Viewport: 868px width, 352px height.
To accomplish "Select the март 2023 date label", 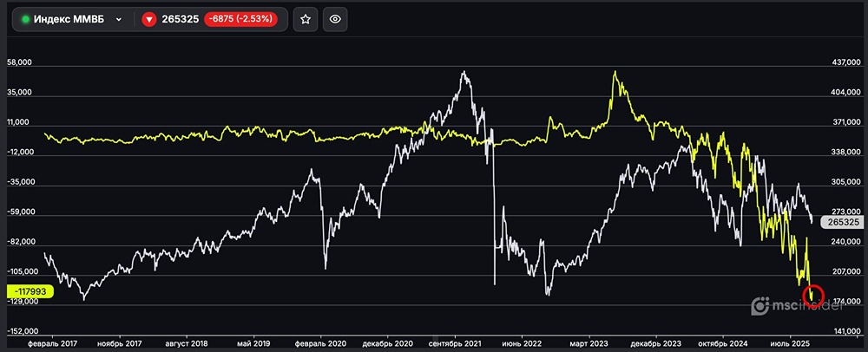I will [x=589, y=342].
